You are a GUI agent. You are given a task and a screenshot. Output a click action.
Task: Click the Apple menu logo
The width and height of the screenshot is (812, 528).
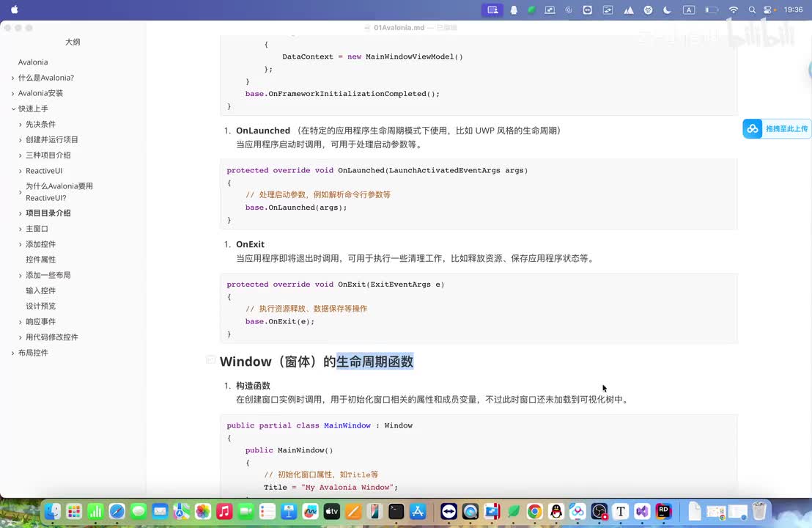point(15,10)
